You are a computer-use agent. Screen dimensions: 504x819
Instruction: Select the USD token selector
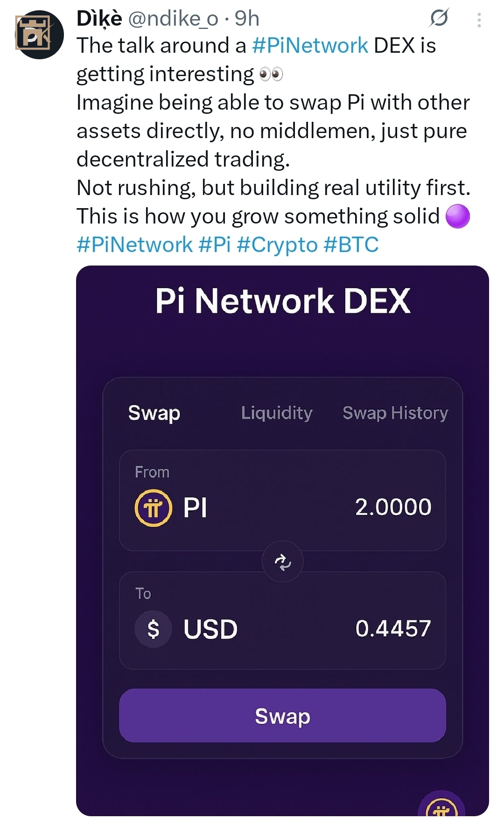210,629
